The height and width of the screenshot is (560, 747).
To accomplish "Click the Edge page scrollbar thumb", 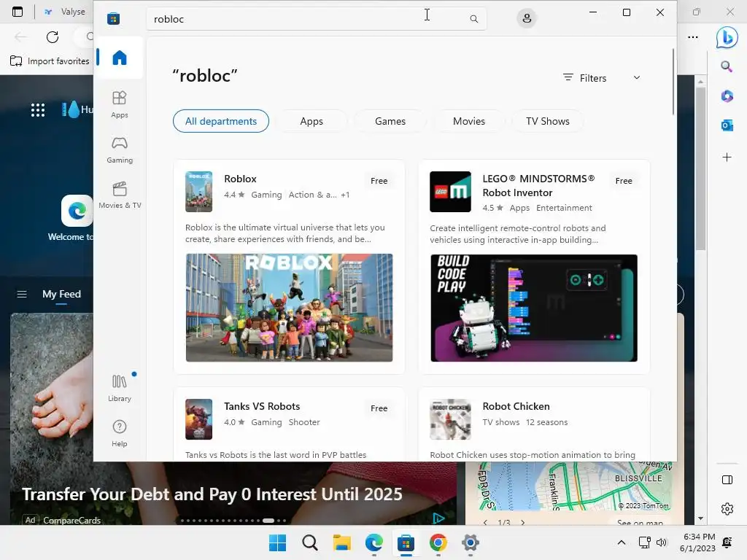I will (x=700, y=169).
